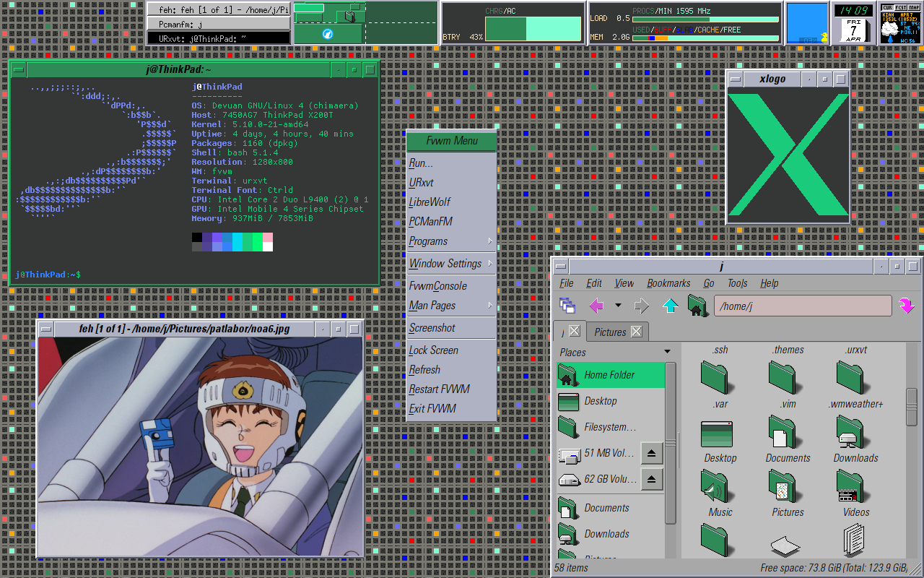The height and width of the screenshot is (578, 924).
Task: Choose Screenshot in Fvwm Menu
Action: coord(452,328)
